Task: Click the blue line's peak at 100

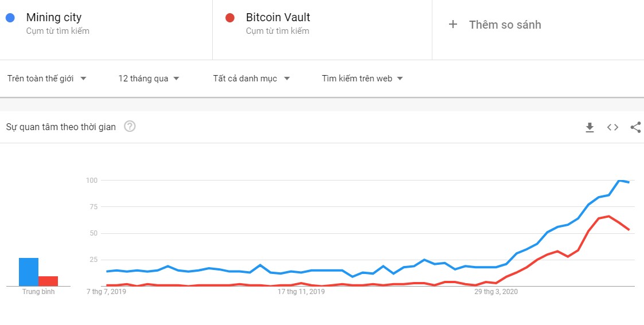Action: (619, 181)
